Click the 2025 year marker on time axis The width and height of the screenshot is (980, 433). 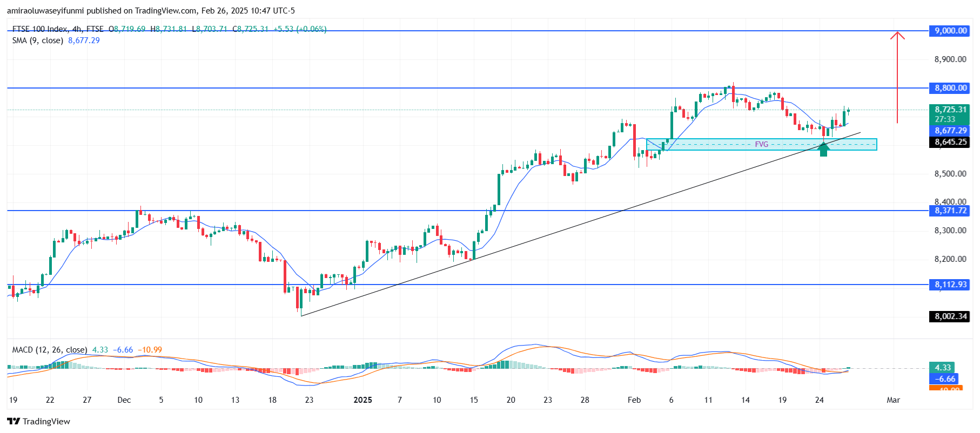(x=363, y=400)
